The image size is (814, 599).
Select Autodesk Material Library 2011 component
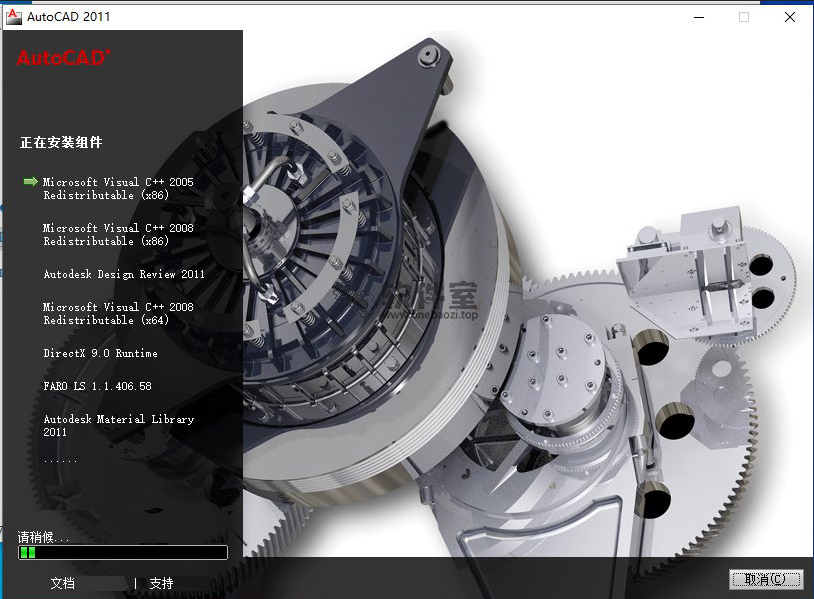118,426
